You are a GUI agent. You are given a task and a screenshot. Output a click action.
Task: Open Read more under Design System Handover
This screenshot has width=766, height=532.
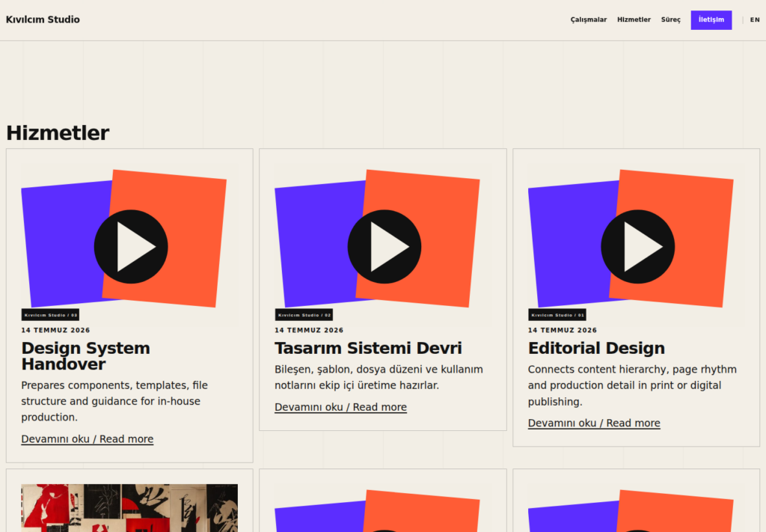(x=87, y=439)
